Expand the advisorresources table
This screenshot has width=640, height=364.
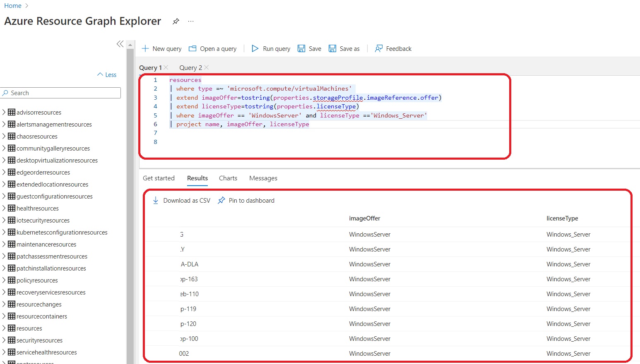point(4,112)
